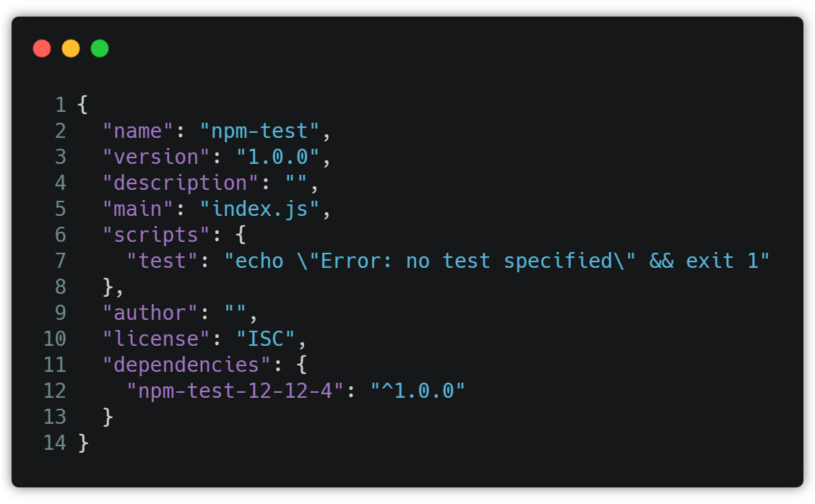Click the "scripts" key on line 6
The image size is (815, 504).
156,235
